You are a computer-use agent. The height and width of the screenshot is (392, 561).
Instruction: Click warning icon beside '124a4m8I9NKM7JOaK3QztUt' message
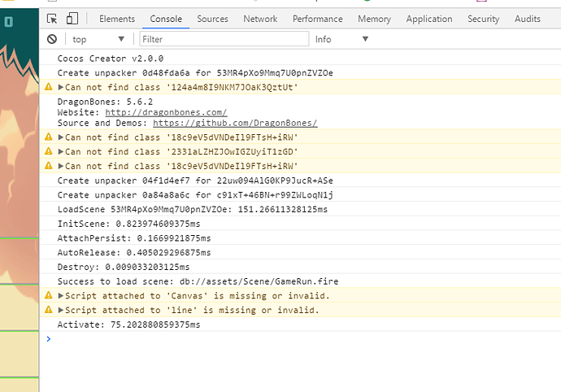pyautogui.click(x=49, y=87)
